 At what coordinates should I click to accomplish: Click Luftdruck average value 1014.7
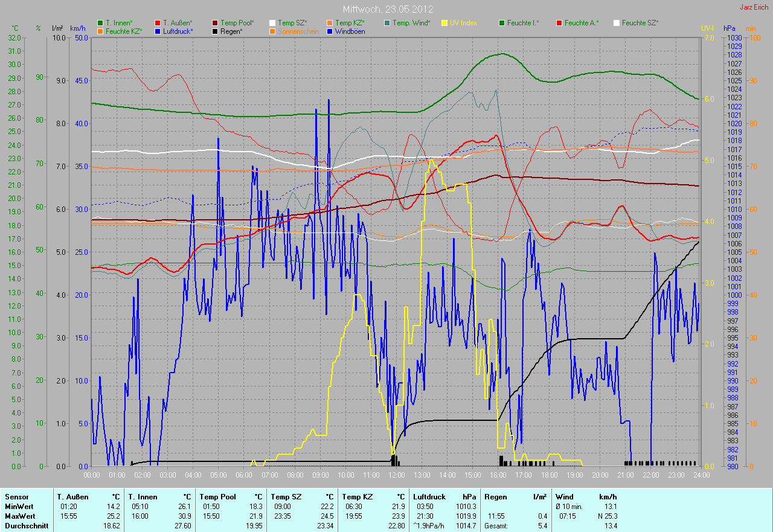465,526
